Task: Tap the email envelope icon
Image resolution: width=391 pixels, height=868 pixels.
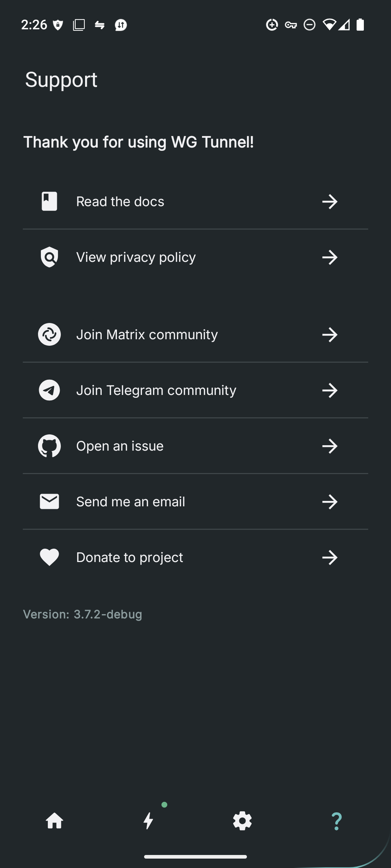Action: (49, 502)
